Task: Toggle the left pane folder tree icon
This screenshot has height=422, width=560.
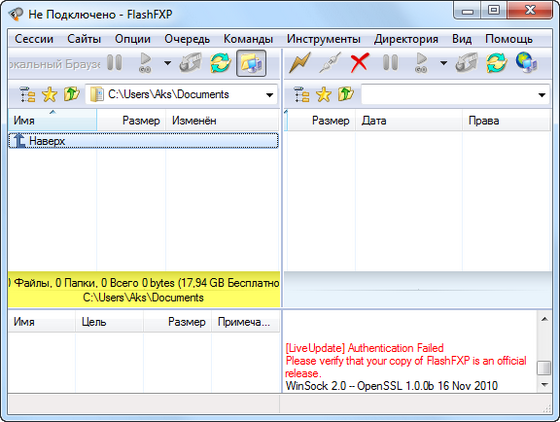Action: 27,95
